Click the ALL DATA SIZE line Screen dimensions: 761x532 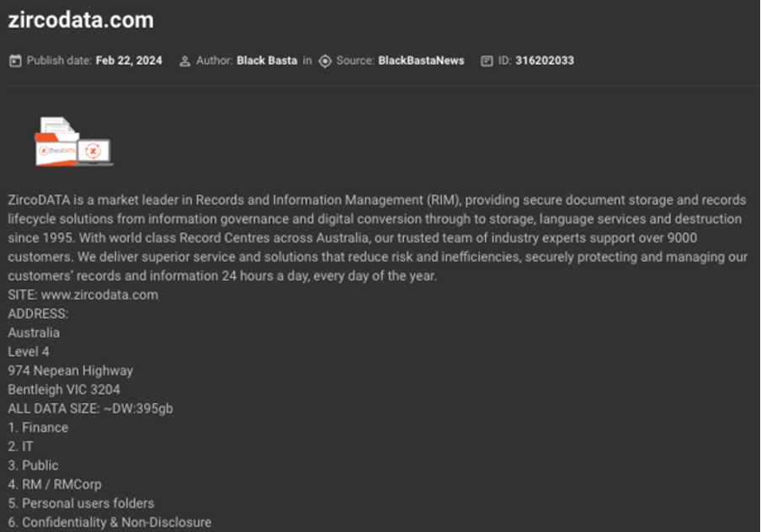click(x=90, y=408)
